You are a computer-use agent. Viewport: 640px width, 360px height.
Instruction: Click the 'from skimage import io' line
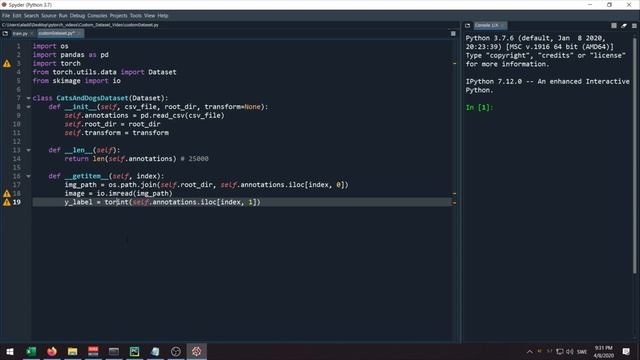tap(77, 81)
